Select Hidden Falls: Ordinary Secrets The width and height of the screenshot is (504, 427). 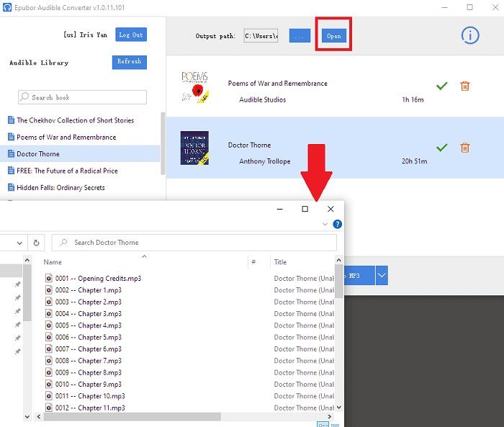[60, 187]
